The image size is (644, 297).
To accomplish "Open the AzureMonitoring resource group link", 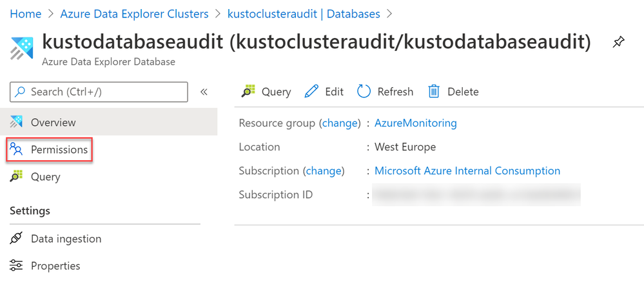I will click(x=416, y=123).
